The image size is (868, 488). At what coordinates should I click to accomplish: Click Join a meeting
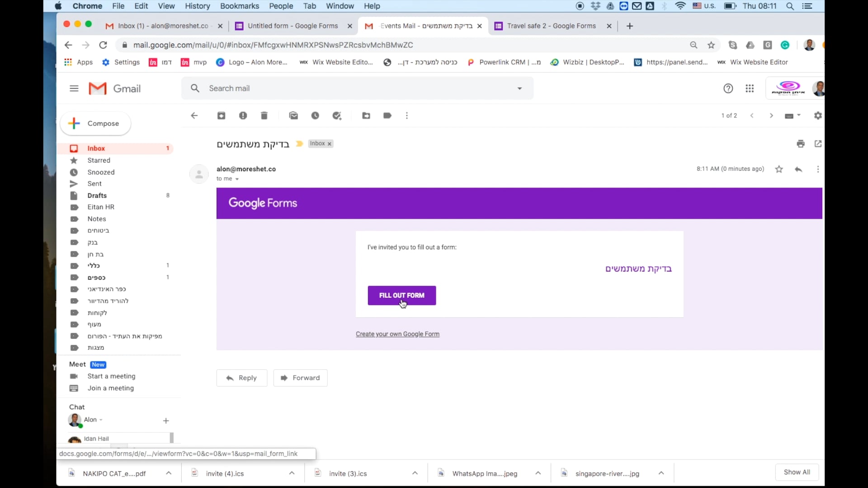pos(110,388)
